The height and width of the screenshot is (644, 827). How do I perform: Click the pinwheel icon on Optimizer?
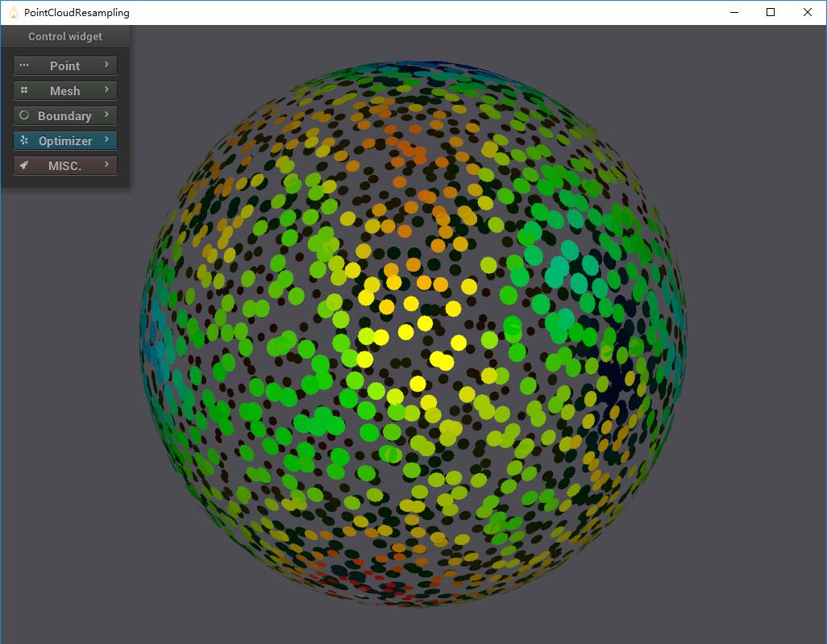coord(24,140)
